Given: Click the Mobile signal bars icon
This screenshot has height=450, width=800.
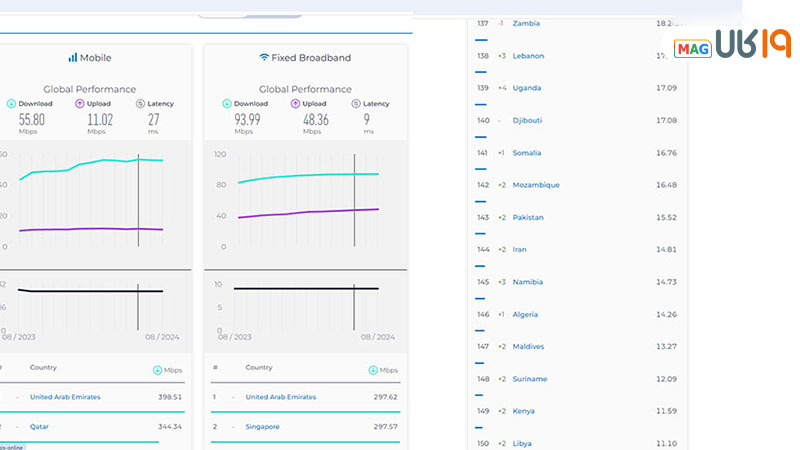Looking at the screenshot, I should [x=73, y=58].
